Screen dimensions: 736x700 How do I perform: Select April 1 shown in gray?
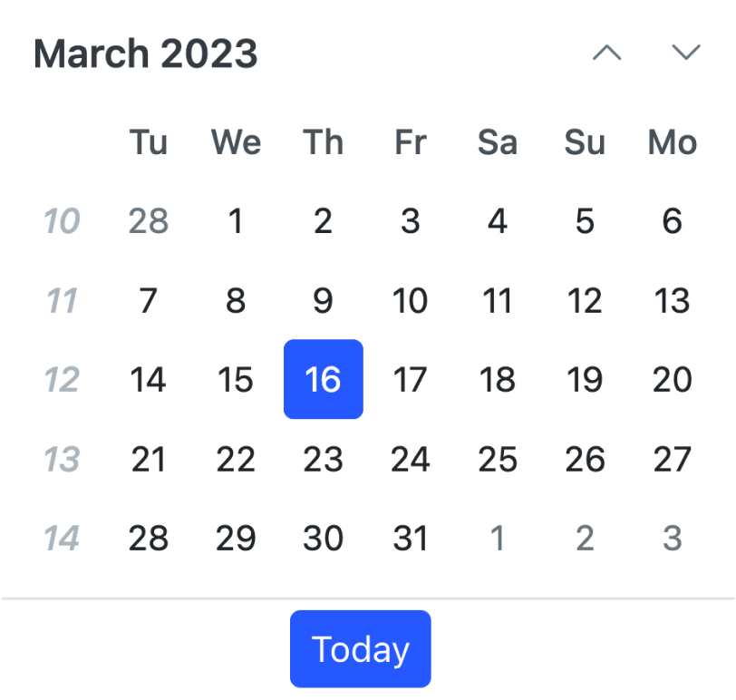coord(497,538)
